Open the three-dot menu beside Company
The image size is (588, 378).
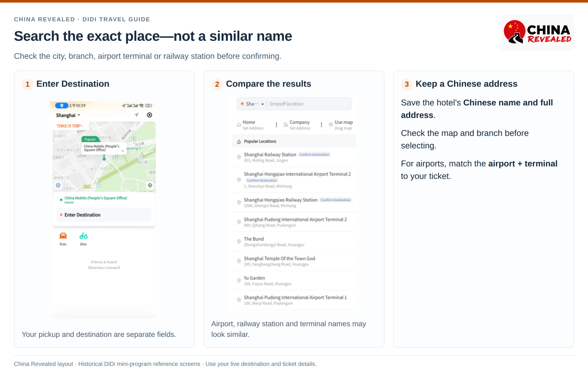pos(321,125)
